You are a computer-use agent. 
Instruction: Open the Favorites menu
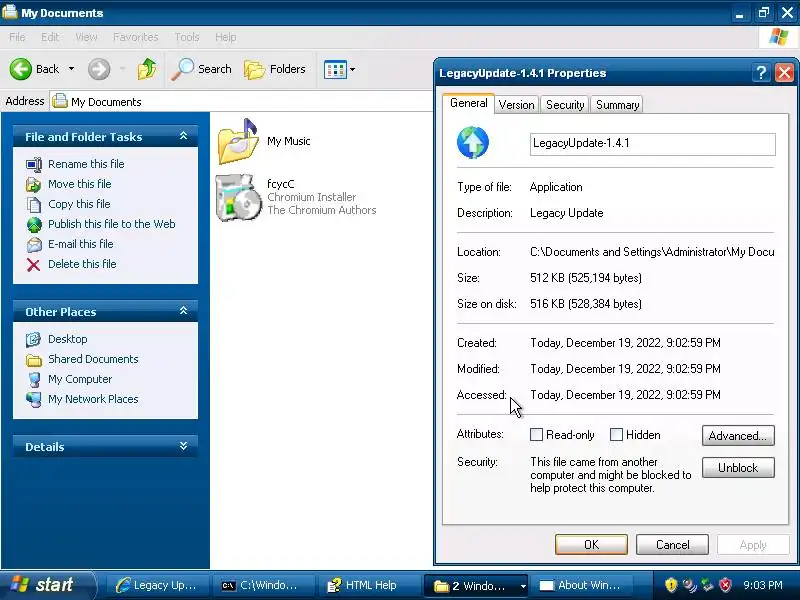coord(136,37)
